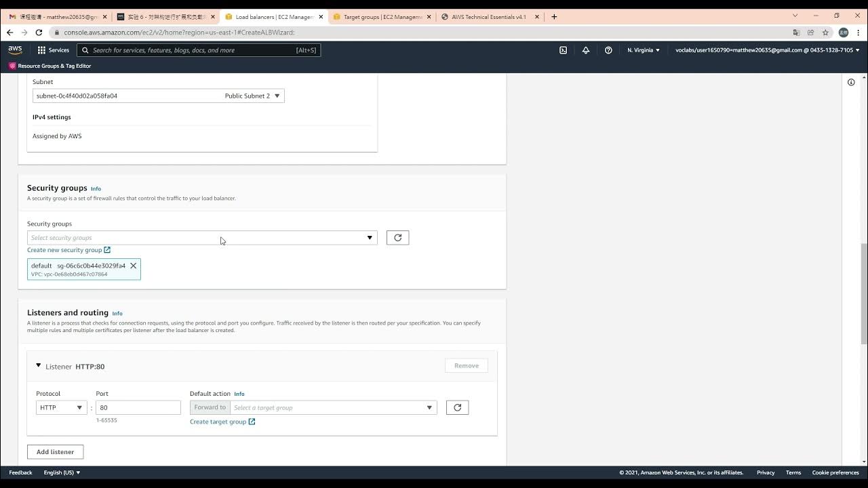Screen dimensions: 868x488
Task: Open Info link next to Security groups heading
Action: coord(96,189)
